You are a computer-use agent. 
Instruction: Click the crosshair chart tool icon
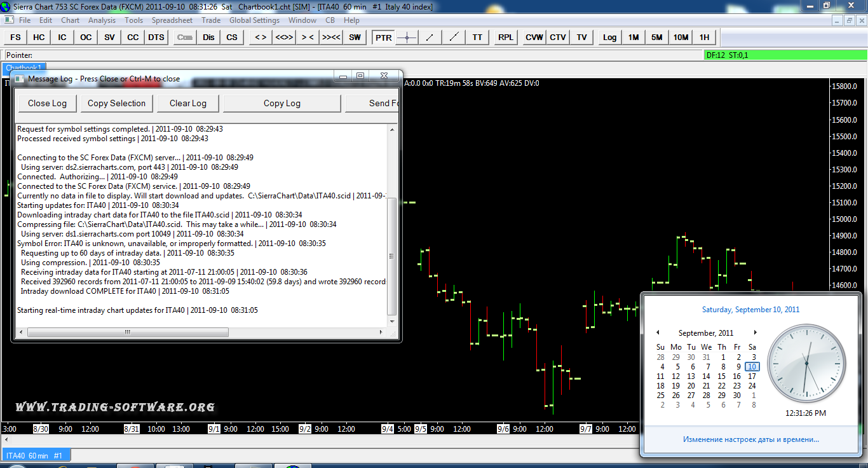tap(407, 38)
